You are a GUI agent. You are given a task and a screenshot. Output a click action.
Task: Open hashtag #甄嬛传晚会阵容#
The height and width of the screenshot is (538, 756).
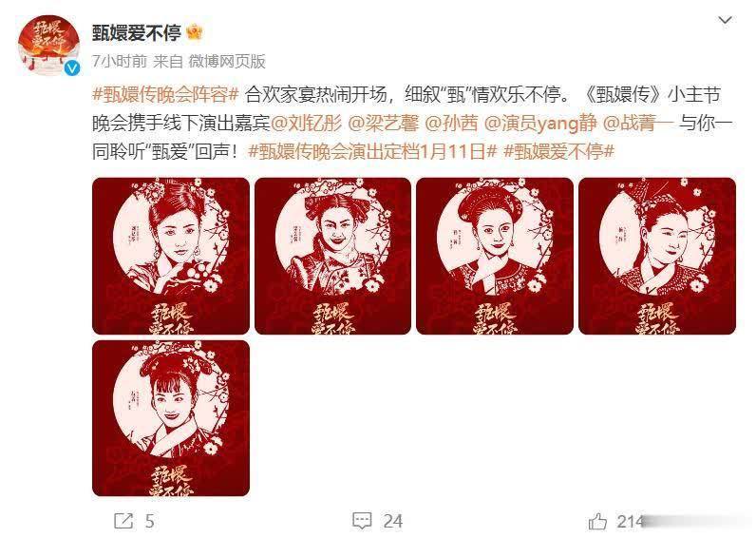165,94
